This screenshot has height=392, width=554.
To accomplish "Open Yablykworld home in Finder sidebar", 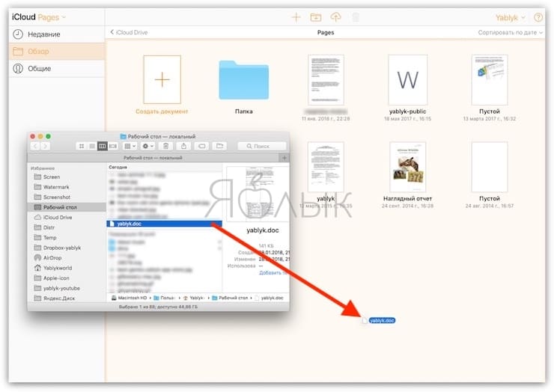I will pyautogui.click(x=57, y=268).
